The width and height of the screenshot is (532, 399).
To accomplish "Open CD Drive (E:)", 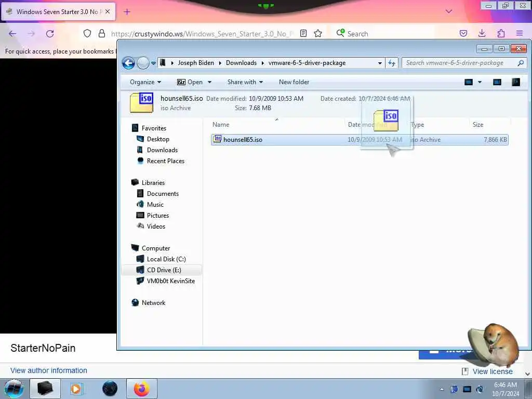I will [164, 270].
